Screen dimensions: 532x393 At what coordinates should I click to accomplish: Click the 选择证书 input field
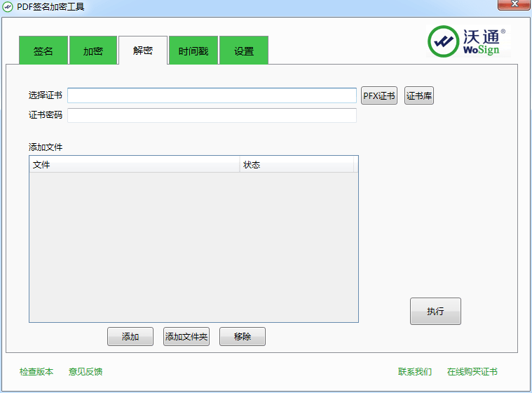click(212, 95)
